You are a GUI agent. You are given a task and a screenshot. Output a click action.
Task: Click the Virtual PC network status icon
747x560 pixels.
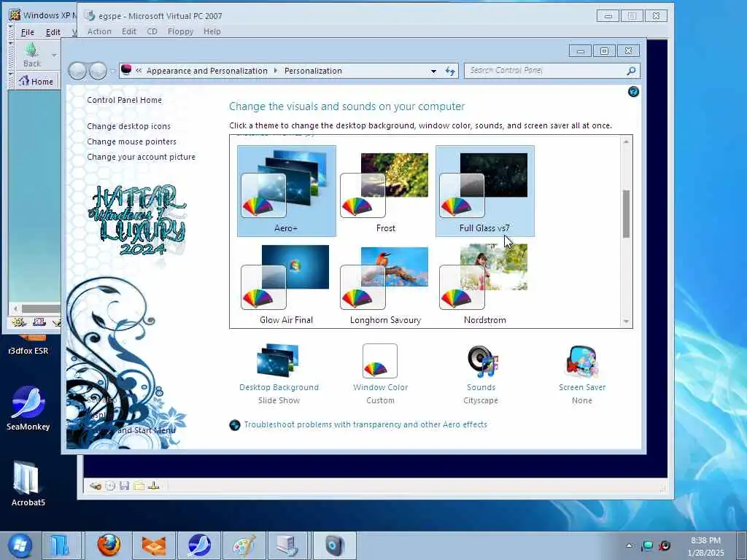[x=153, y=486]
